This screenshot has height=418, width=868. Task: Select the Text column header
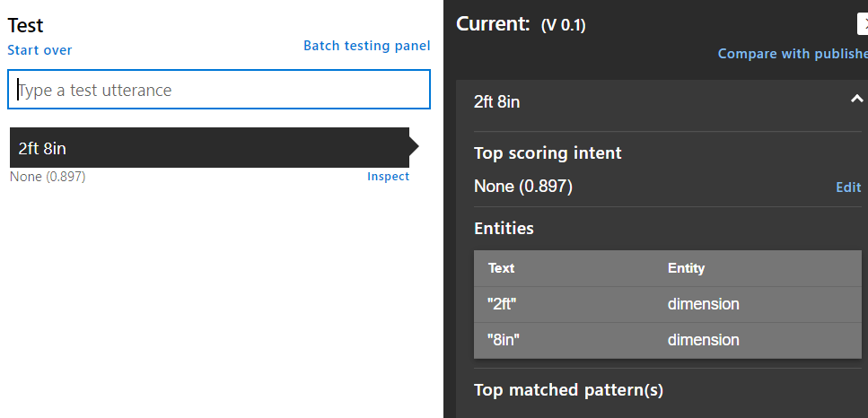tap(501, 268)
